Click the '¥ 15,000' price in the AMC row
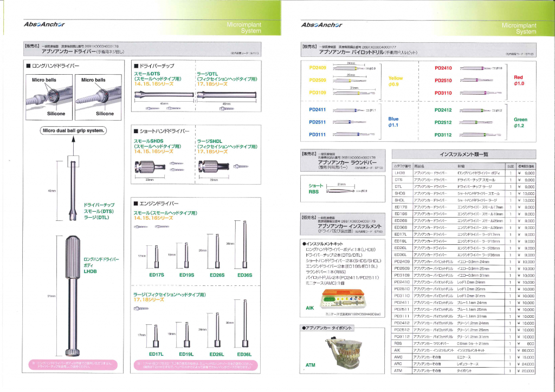 [526, 357]
